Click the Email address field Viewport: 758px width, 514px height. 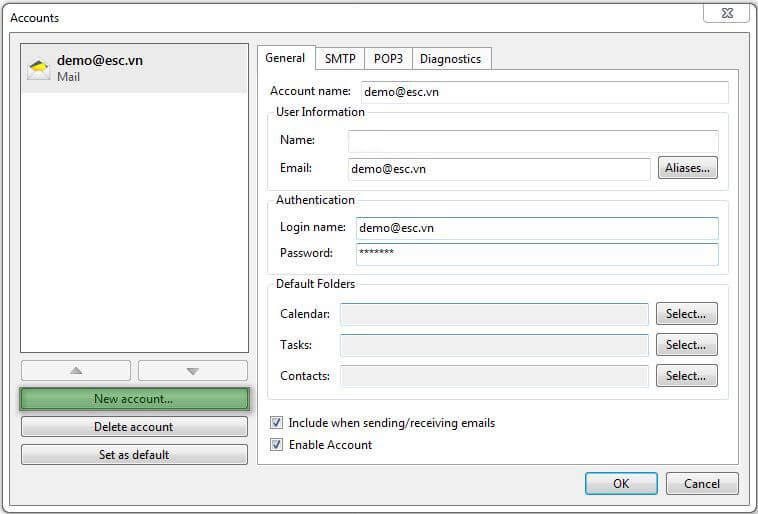[499, 169]
